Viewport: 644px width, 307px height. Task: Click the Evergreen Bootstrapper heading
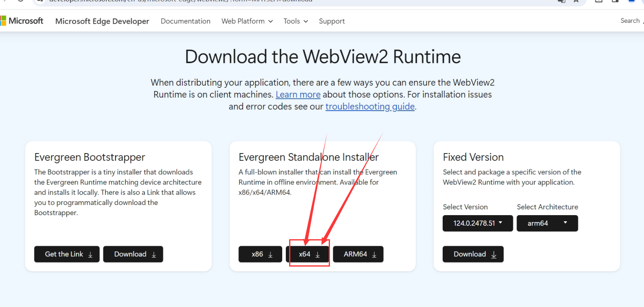[x=90, y=157]
